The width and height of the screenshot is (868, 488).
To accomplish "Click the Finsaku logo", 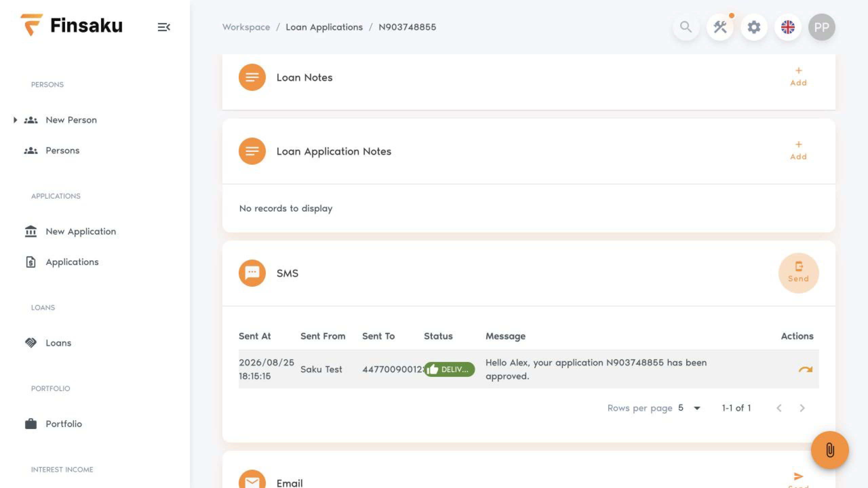I will point(72,25).
